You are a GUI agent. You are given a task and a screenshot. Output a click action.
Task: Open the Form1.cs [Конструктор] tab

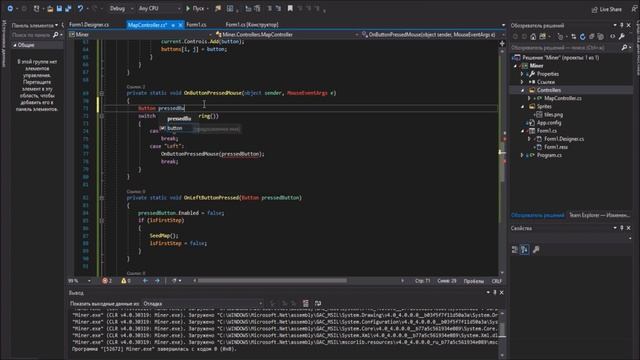pyautogui.click(x=252, y=25)
